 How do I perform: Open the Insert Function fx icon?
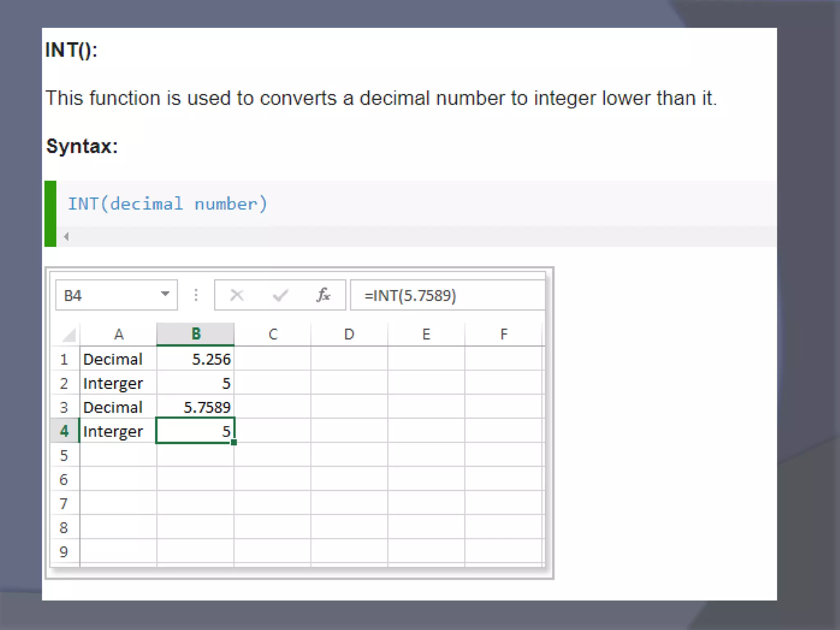point(323,295)
